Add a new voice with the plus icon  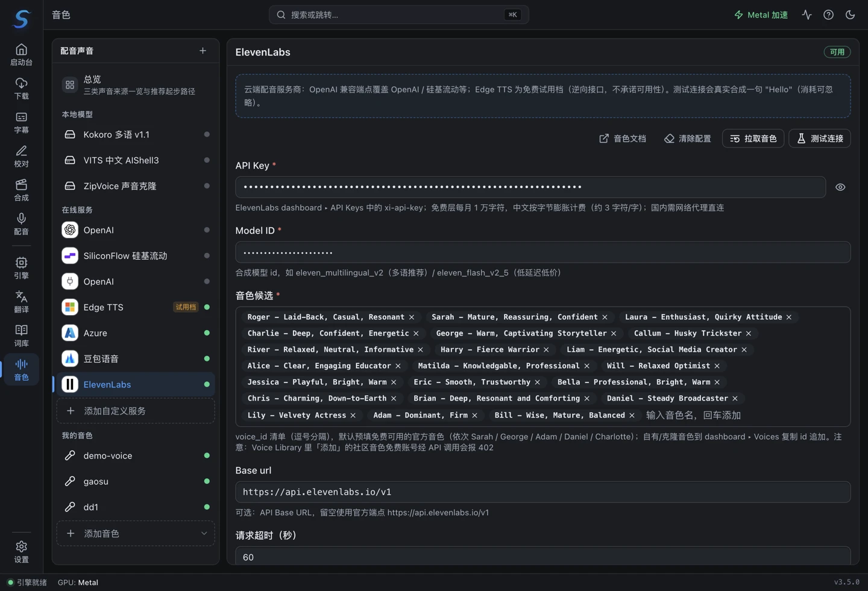point(203,51)
